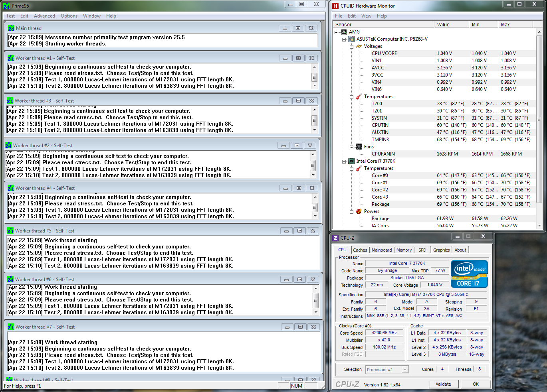547x392 pixels.
Task: Click the Multiplier x 42.0 field
Action: (384, 340)
